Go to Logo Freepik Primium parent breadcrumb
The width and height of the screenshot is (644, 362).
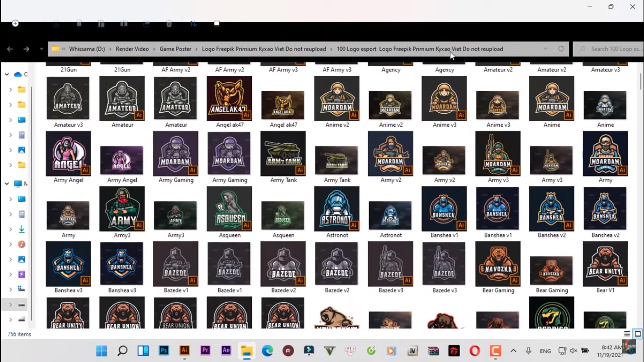264,49
